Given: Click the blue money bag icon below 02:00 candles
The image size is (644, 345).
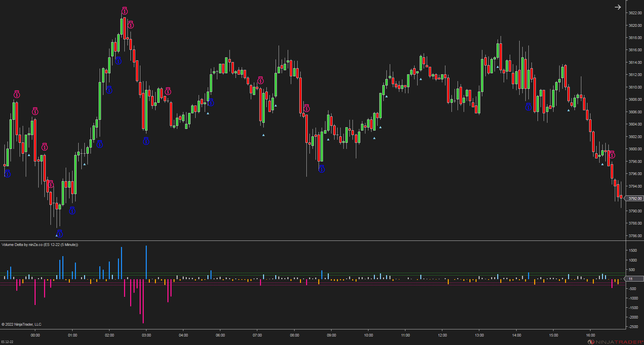Looking at the screenshot, I should click(x=109, y=91).
